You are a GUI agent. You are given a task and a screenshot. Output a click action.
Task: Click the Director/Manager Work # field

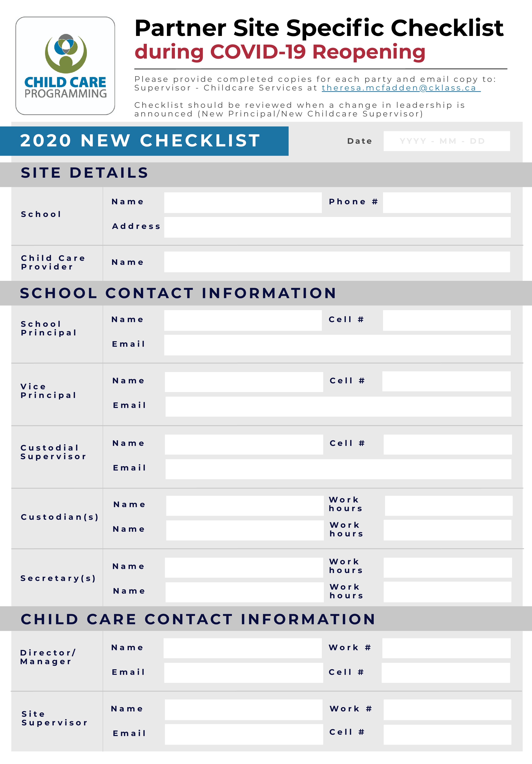point(446,648)
